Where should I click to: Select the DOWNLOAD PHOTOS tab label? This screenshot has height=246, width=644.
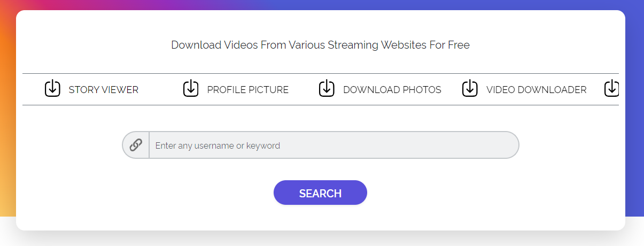click(392, 90)
